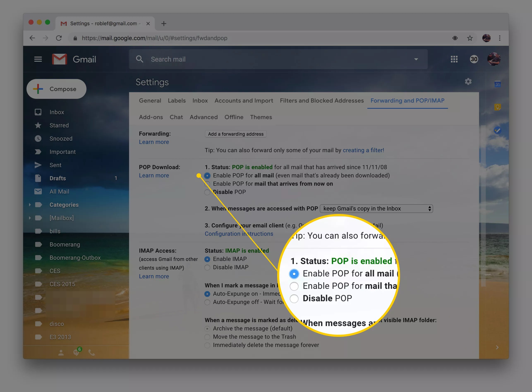Expand the Categories label
The width and height of the screenshot is (532, 392).
pos(30,204)
